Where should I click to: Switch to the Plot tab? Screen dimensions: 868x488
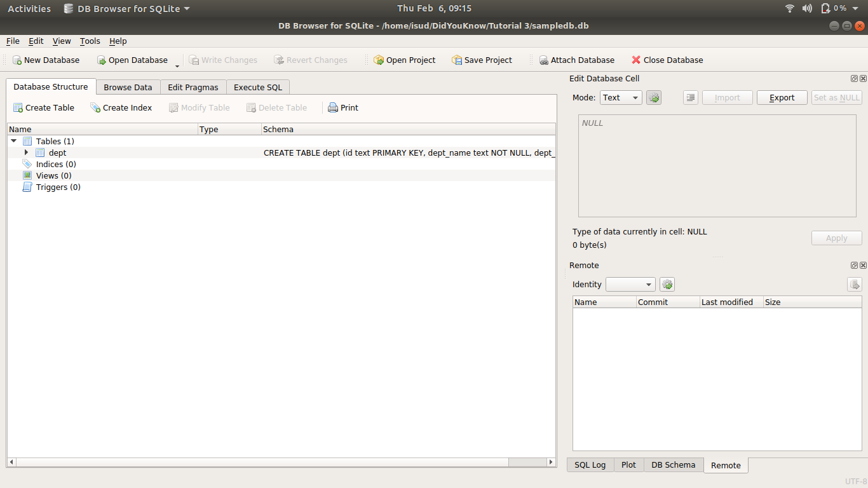(x=629, y=465)
